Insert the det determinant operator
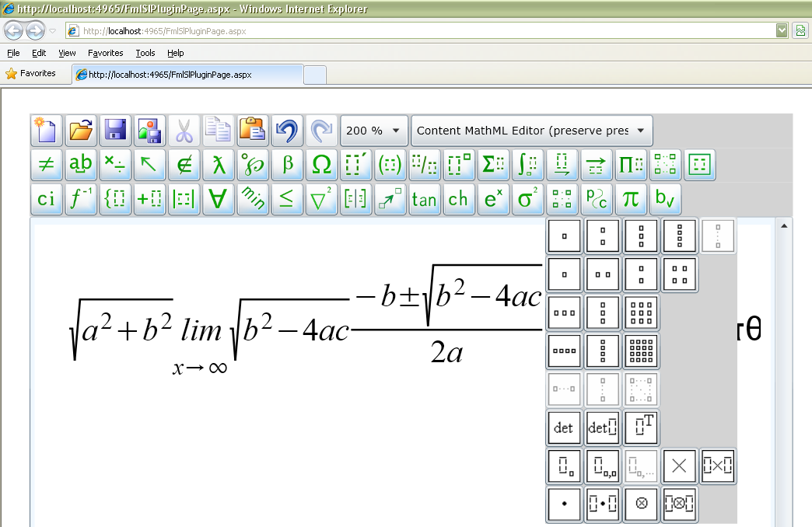Viewport: 812px width, 527px height. click(564, 427)
